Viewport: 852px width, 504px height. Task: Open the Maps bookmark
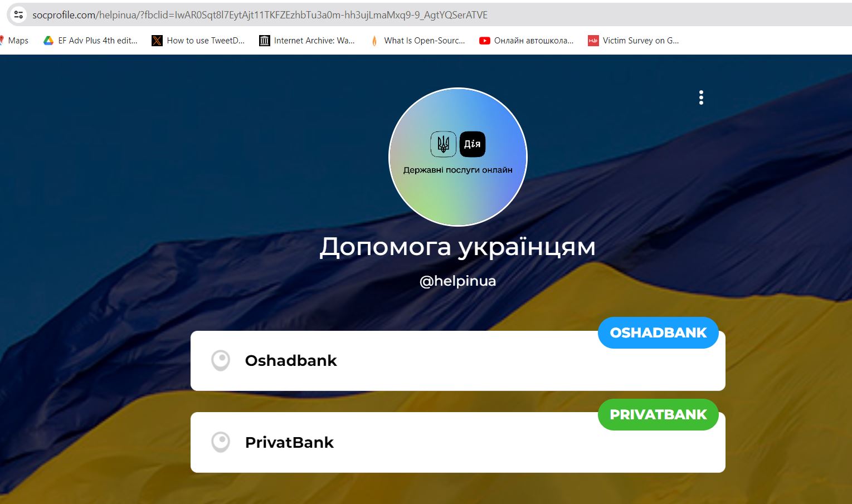coord(14,41)
